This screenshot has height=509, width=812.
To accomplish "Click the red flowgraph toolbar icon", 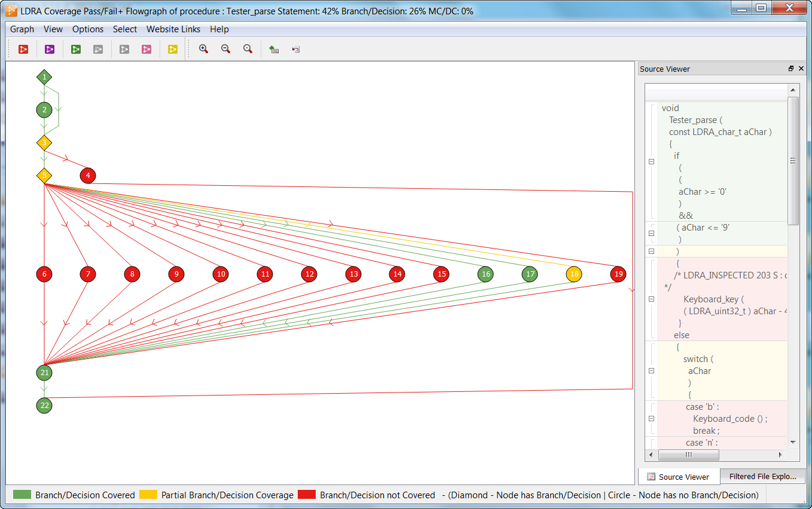I will (23, 50).
